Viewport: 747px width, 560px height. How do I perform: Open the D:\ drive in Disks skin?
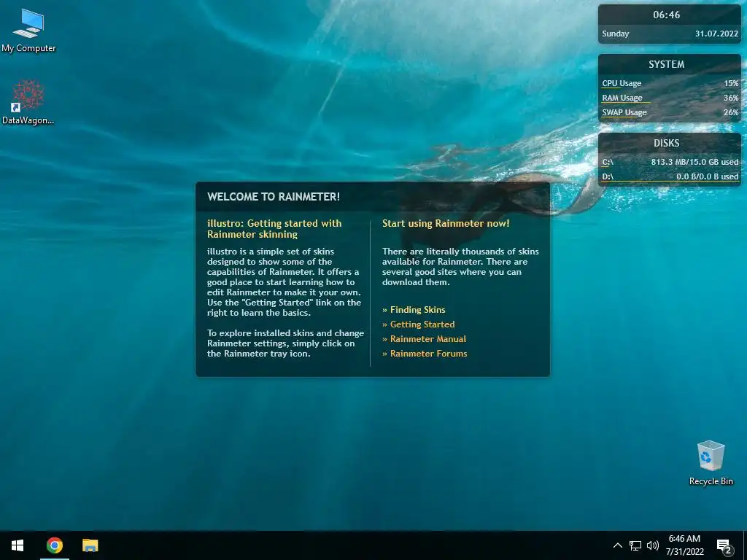click(608, 176)
